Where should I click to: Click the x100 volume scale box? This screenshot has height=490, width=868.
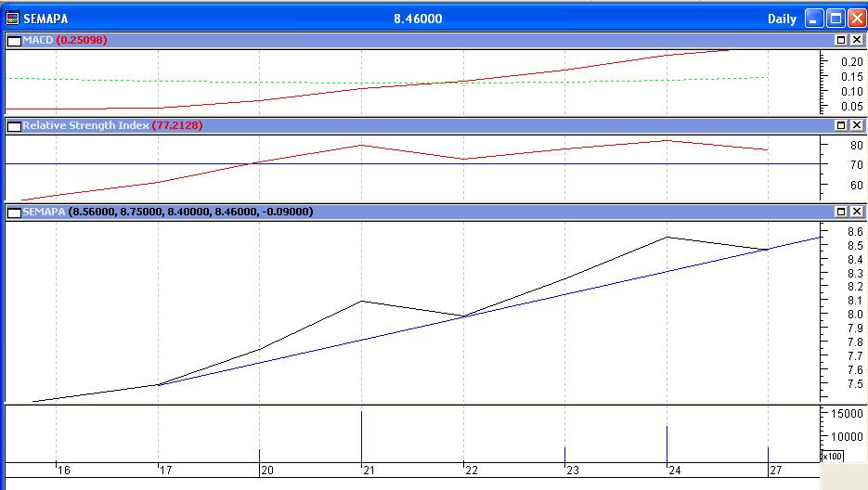(x=833, y=457)
